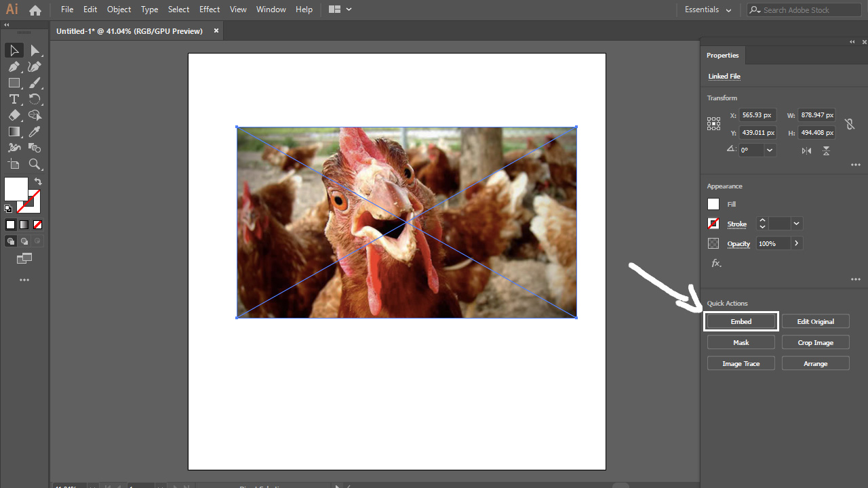Switch to the Untitled-1 document tab
Screen dimensions: 868x488
pyautogui.click(x=129, y=31)
